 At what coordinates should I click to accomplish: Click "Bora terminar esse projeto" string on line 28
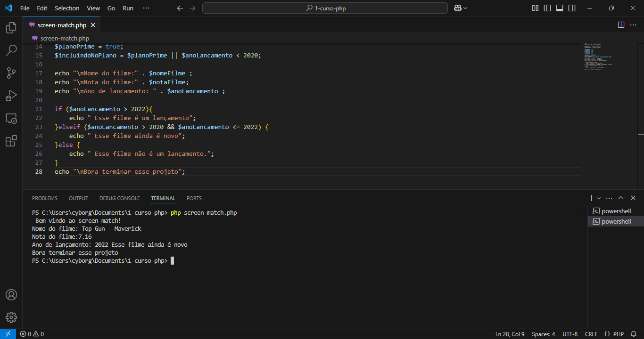tap(127, 171)
